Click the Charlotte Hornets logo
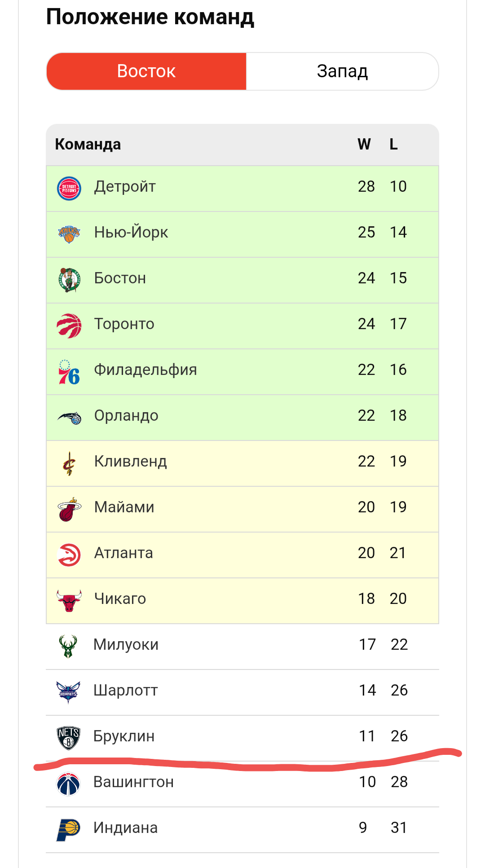Screen dimensions: 485x868 68,692
